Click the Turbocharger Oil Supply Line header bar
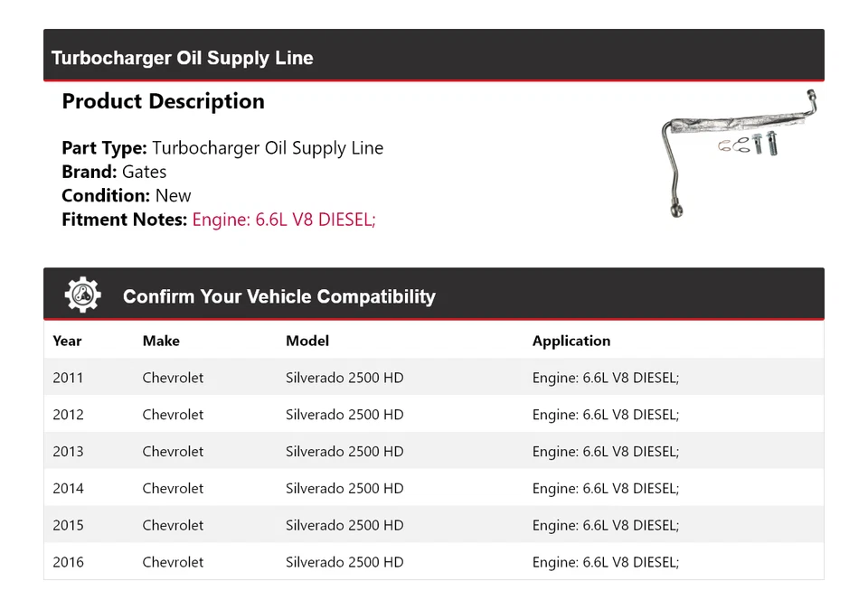The height and width of the screenshot is (609, 868). [x=433, y=57]
